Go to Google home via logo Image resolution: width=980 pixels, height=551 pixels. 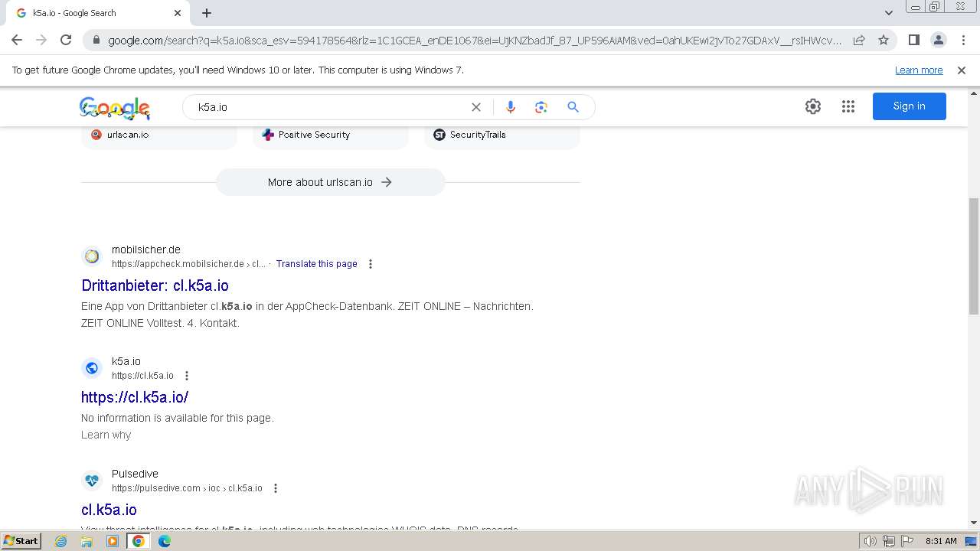pos(115,108)
